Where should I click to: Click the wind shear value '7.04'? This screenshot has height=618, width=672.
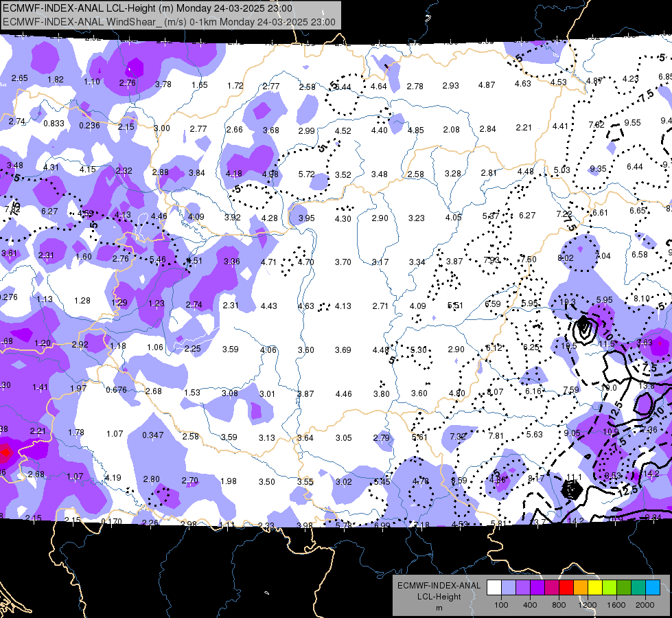coord(603,256)
